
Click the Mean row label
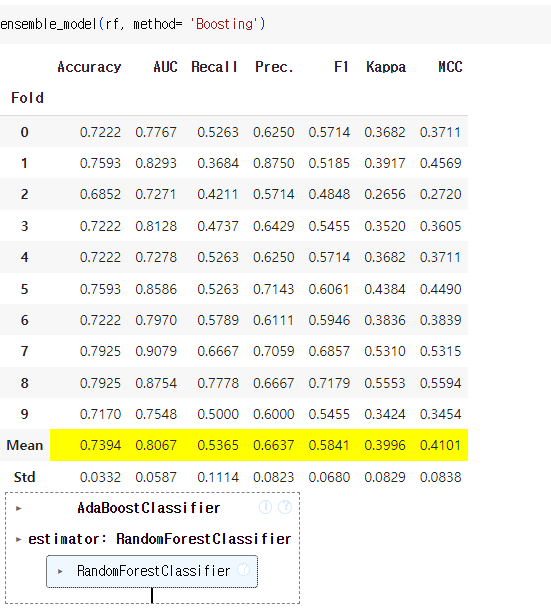(25, 445)
